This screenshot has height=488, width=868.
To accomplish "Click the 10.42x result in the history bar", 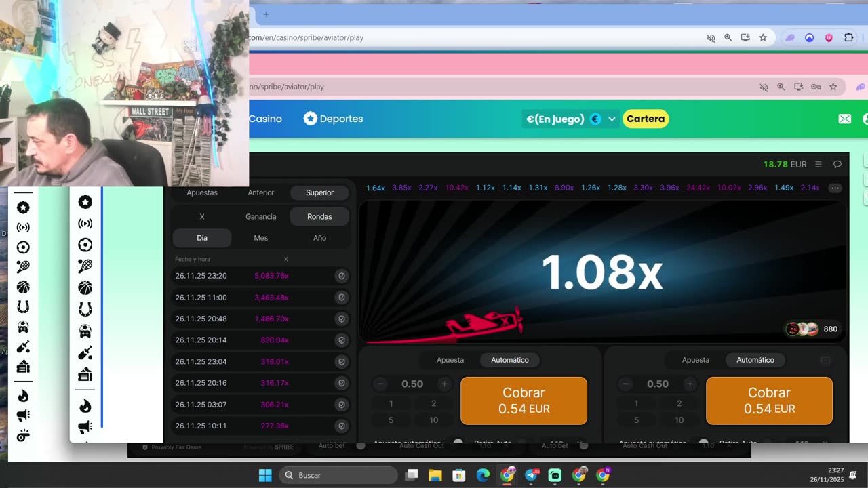I will [457, 188].
